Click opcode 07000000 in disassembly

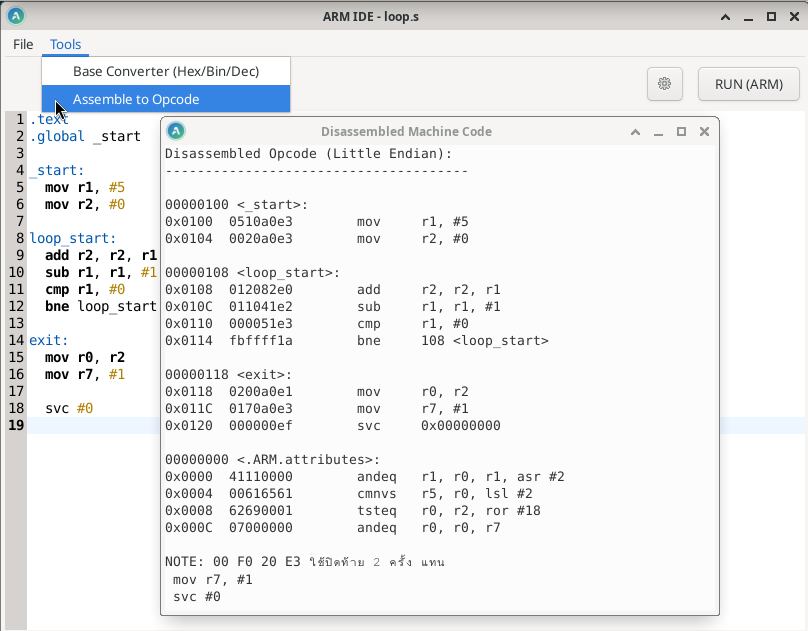[x=261, y=527]
